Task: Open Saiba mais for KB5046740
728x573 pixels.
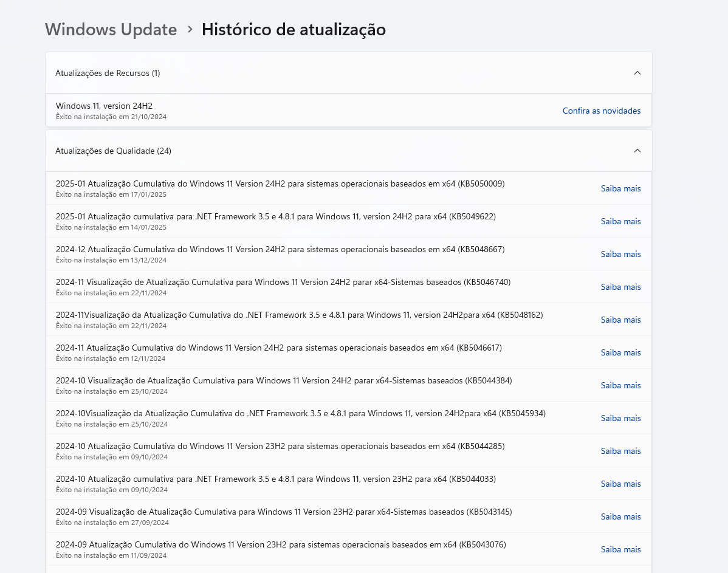Action: (620, 287)
